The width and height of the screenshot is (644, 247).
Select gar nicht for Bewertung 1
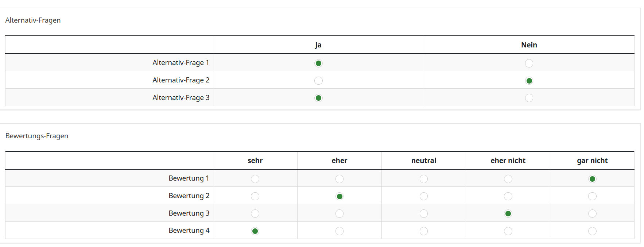tap(592, 179)
